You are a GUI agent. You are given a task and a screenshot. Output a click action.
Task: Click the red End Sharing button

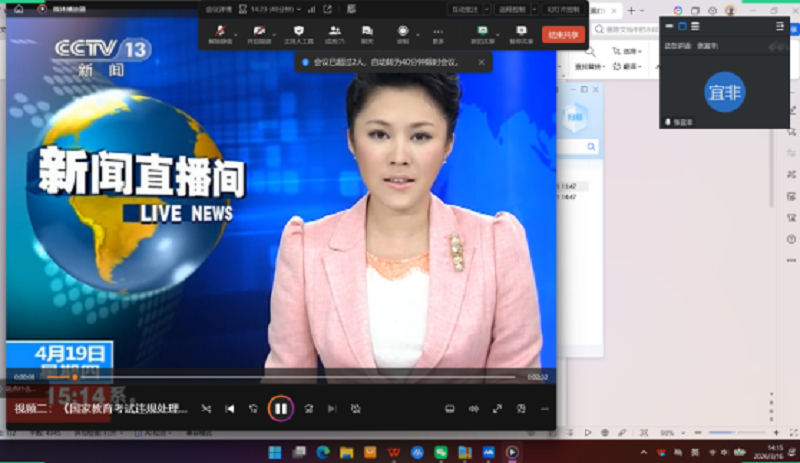[564, 34]
